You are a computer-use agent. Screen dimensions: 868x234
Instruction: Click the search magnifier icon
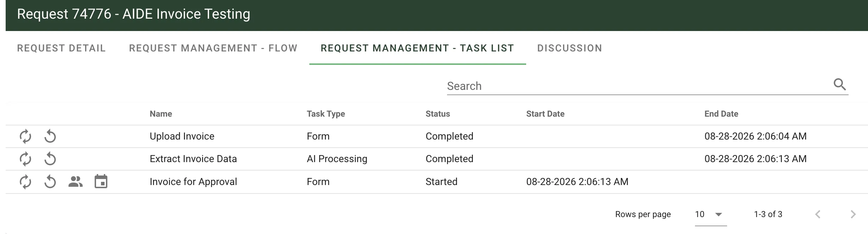[840, 85]
